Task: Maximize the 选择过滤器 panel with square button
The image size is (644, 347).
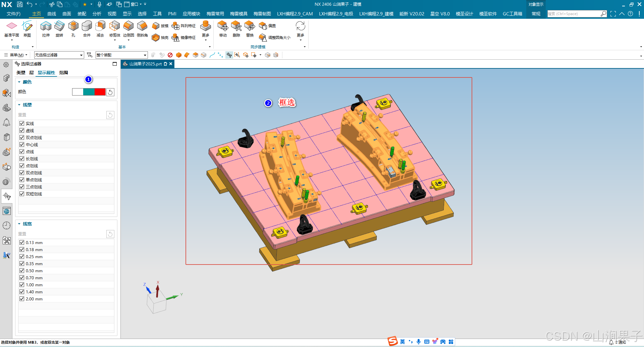Action: [x=115, y=64]
